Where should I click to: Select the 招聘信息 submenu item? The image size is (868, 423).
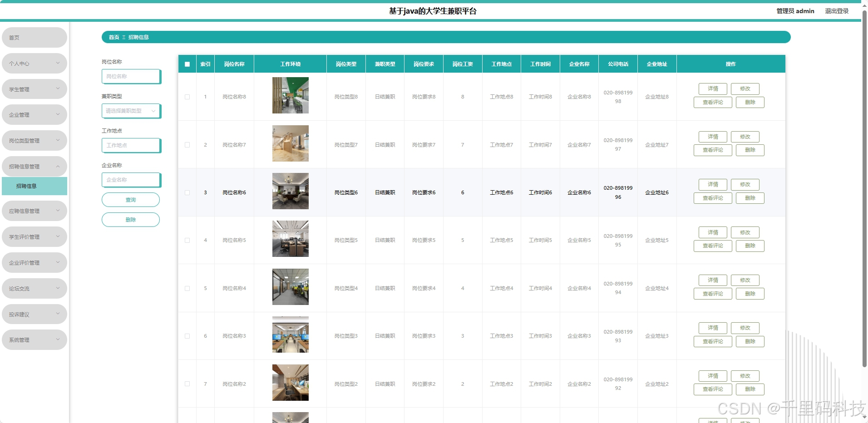35,186
